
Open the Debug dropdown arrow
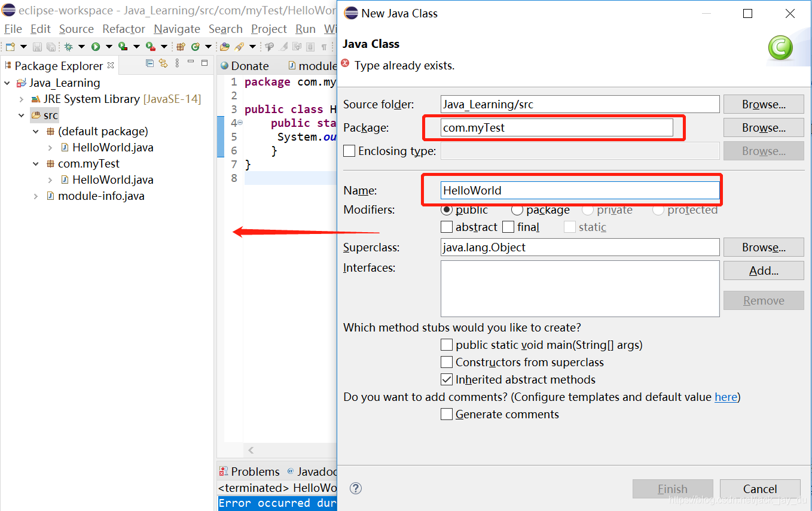(x=81, y=47)
